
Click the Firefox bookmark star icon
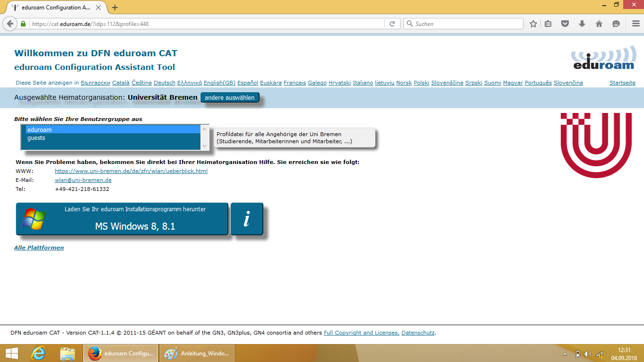click(533, 24)
